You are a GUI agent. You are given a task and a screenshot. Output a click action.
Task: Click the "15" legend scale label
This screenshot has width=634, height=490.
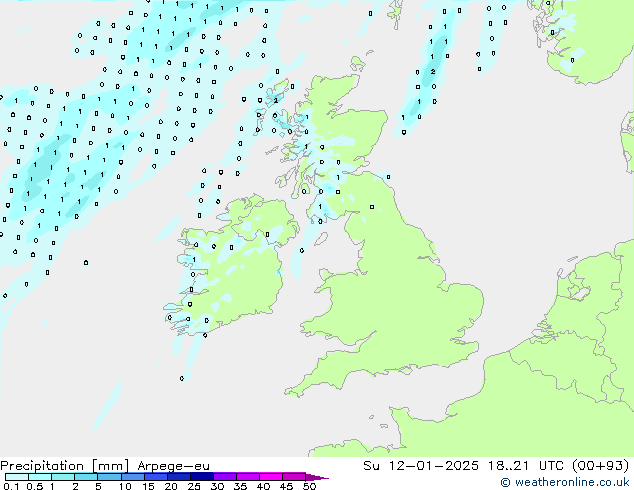pos(148,486)
